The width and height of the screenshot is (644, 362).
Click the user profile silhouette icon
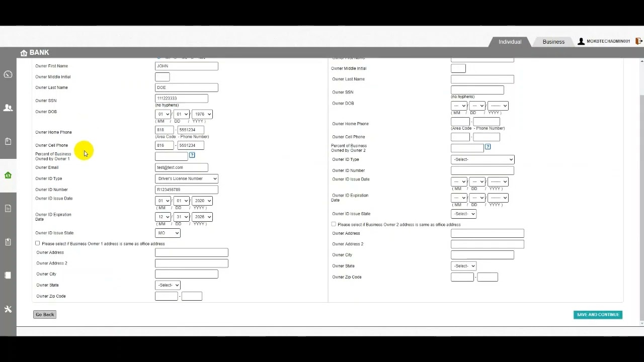pos(581,41)
